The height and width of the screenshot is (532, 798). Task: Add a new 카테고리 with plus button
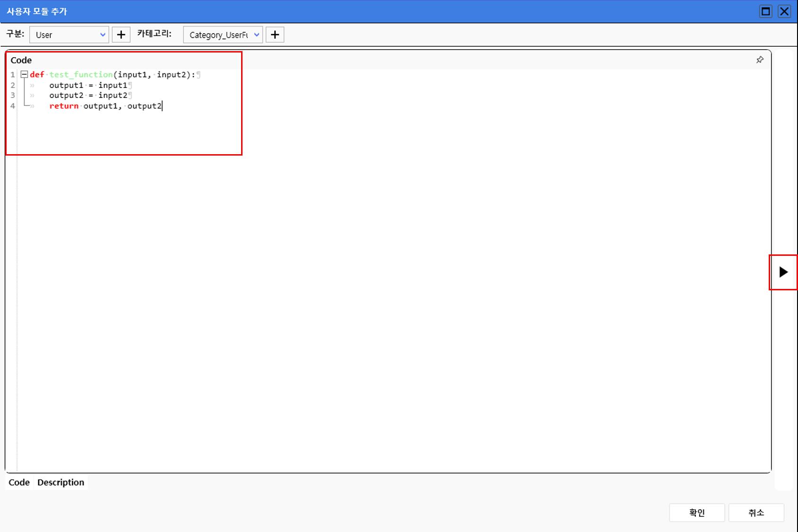(275, 35)
